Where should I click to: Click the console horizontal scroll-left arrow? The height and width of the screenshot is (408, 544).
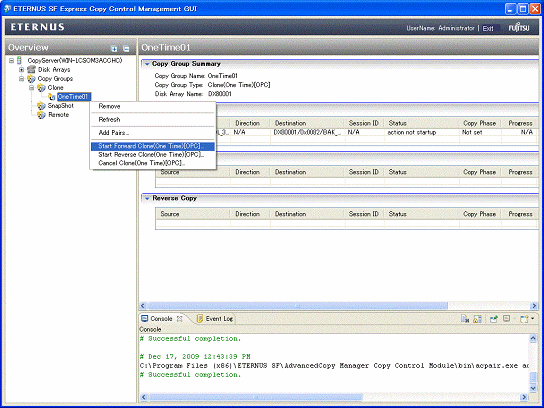pyautogui.click(x=143, y=397)
